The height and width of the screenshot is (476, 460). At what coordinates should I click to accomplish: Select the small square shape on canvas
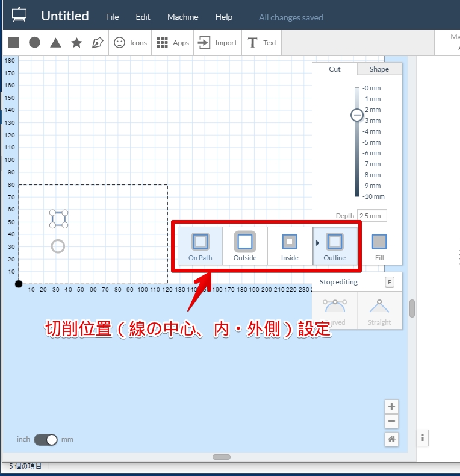pyautogui.click(x=58, y=219)
